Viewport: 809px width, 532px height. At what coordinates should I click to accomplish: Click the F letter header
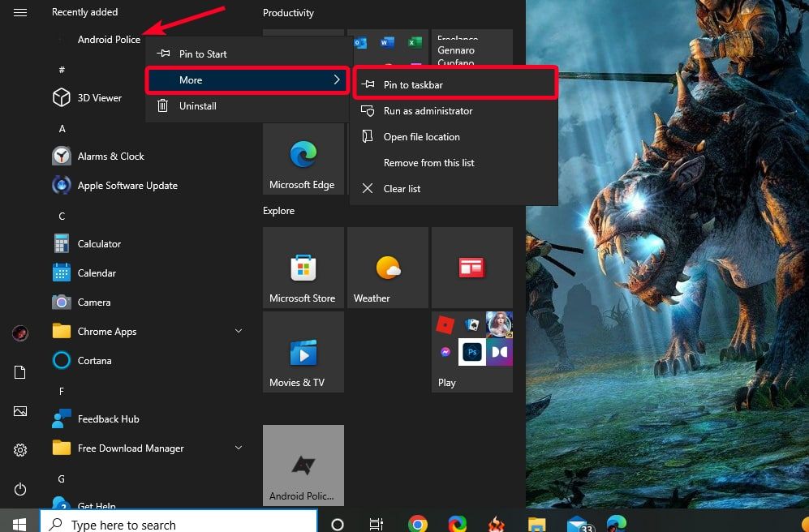[x=62, y=391]
